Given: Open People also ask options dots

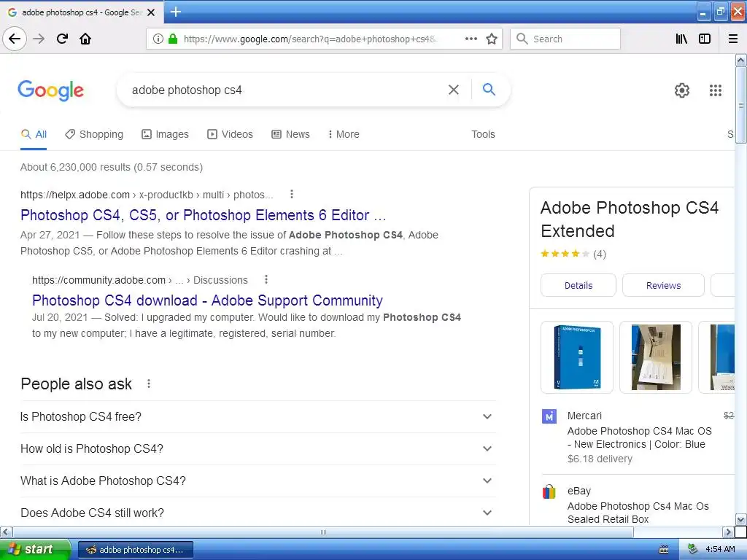Looking at the screenshot, I should pyautogui.click(x=149, y=384).
